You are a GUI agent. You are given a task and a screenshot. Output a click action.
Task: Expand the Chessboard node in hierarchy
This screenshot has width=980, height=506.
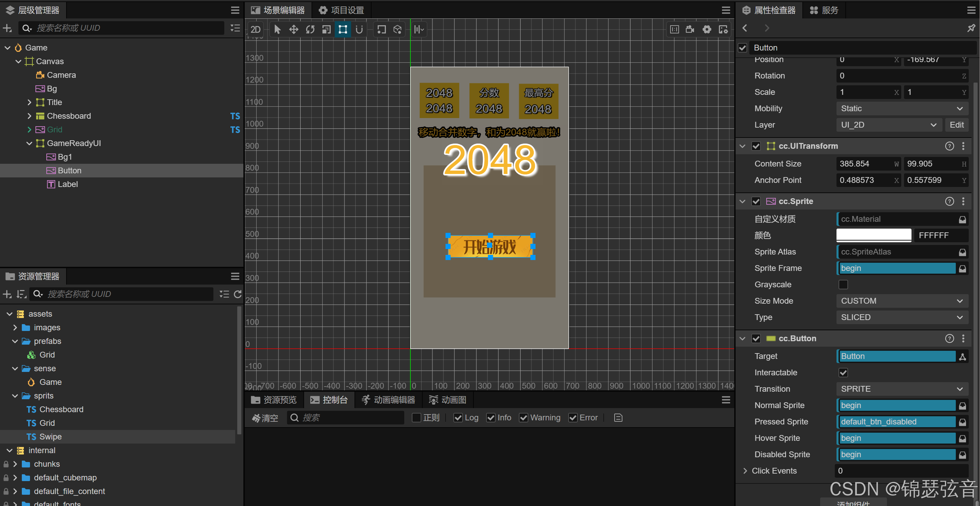29,116
